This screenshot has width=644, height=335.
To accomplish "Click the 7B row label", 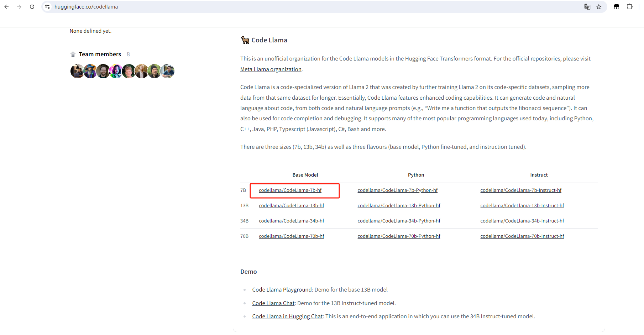I will coord(243,190).
